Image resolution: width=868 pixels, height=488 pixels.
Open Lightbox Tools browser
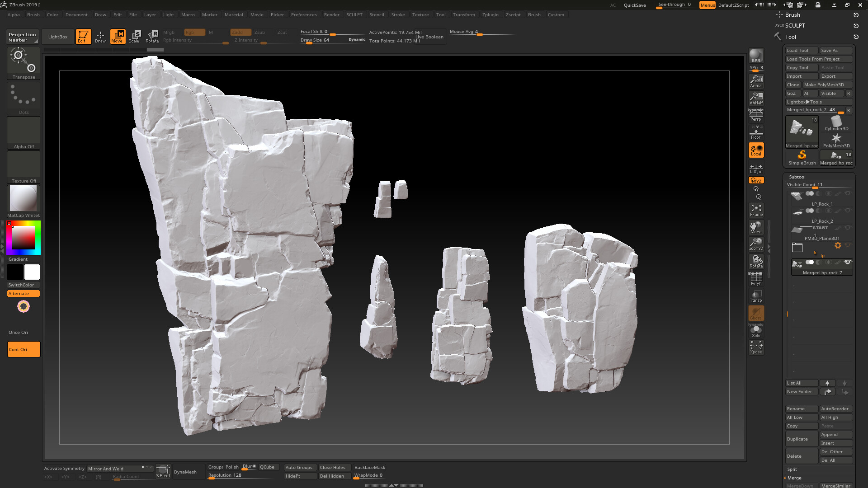(x=804, y=102)
